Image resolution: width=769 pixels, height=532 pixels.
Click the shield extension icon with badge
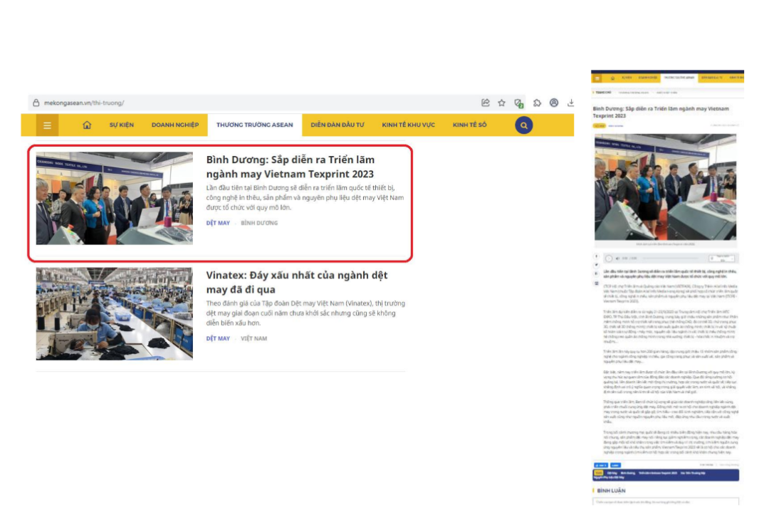[x=520, y=103]
